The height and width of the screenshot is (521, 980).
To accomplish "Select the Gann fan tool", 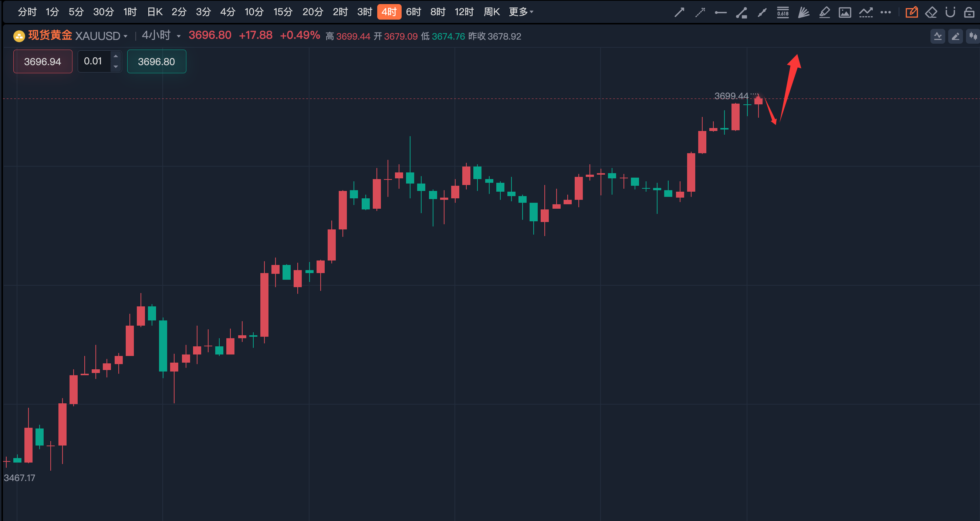I will pos(803,12).
